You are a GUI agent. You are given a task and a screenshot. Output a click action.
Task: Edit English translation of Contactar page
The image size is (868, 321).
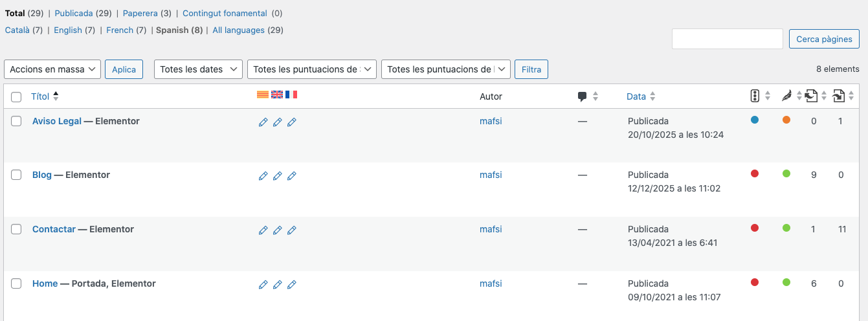pyautogui.click(x=277, y=230)
